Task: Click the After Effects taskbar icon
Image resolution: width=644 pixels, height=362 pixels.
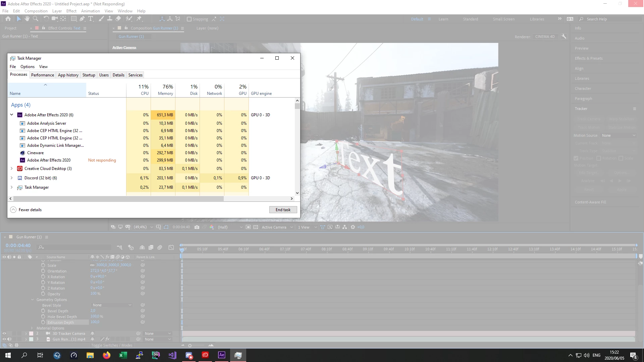Action: [x=222, y=355]
